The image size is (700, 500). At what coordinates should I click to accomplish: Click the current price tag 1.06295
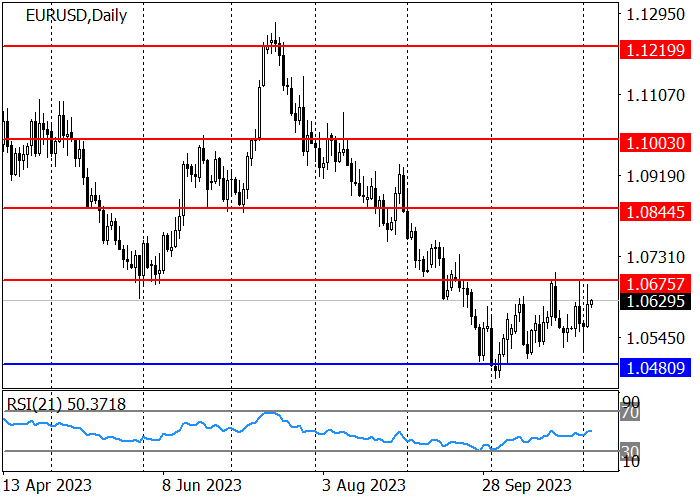(655, 301)
